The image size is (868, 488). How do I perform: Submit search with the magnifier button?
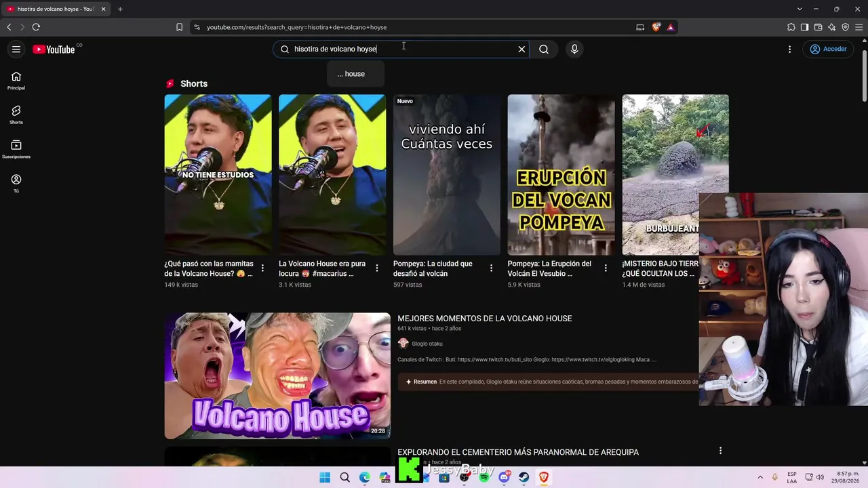coord(544,49)
